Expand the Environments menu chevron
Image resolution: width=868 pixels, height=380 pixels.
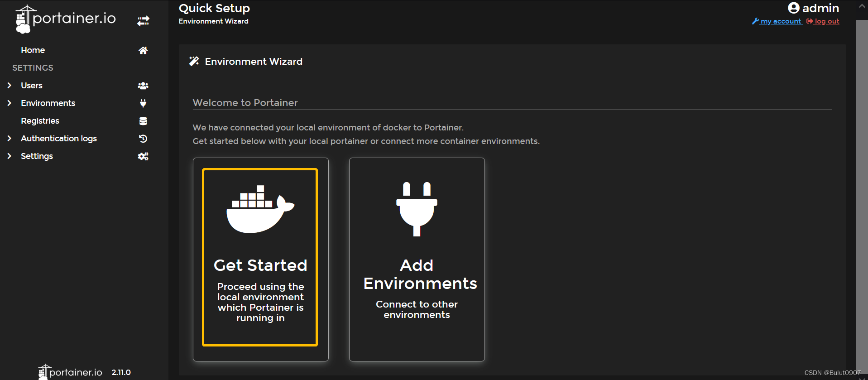pos(9,103)
